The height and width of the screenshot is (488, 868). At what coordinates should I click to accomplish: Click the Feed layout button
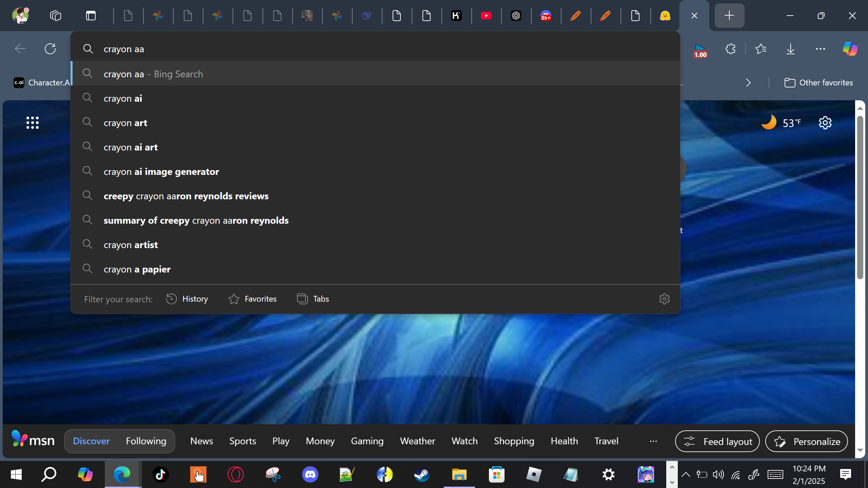[x=717, y=441]
